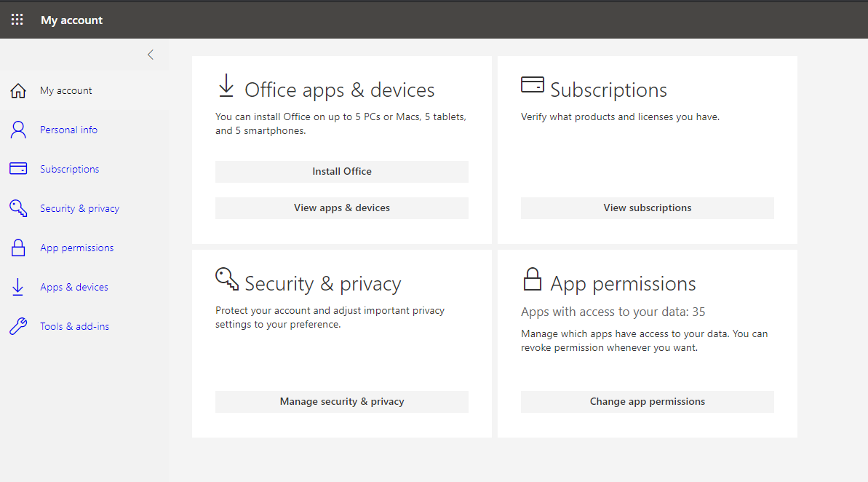This screenshot has height=482, width=868.
Task: Open the app launcher waffle icon
Action: [x=17, y=20]
